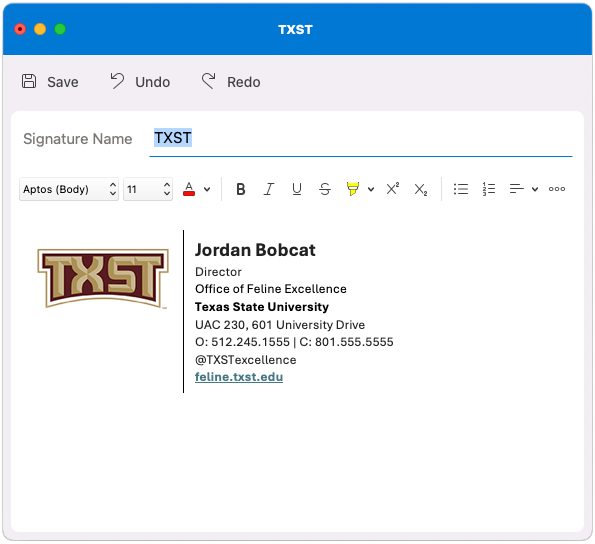This screenshot has height=544, width=595.
Task: Click the Save floppy disk icon
Action: tap(29, 81)
